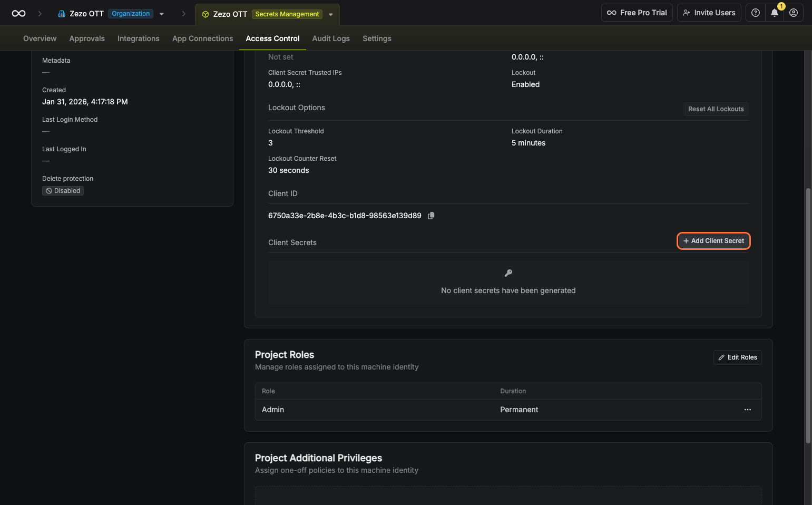Start the Free Pro Trial
This screenshot has width=812, height=505.
[x=637, y=13]
